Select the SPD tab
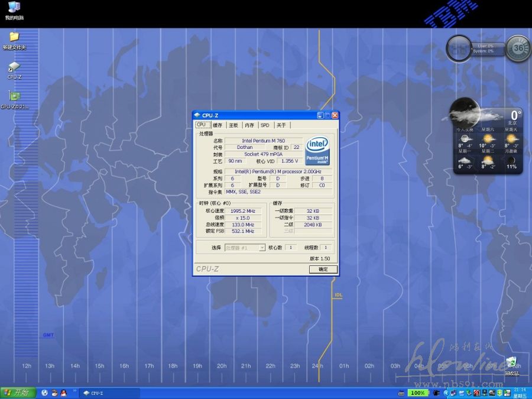Viewport: 532px width, 399px height. click(x=265, y=125)
